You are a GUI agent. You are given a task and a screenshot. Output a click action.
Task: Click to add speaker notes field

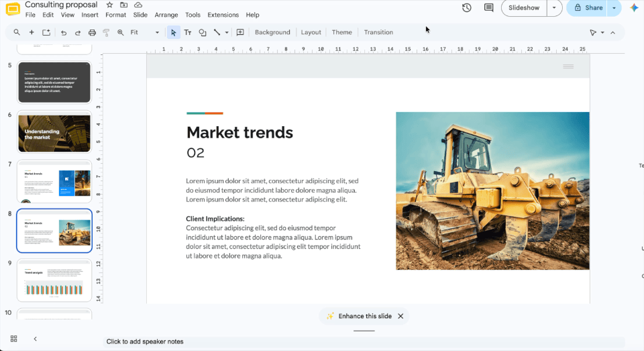pos(364,342)
